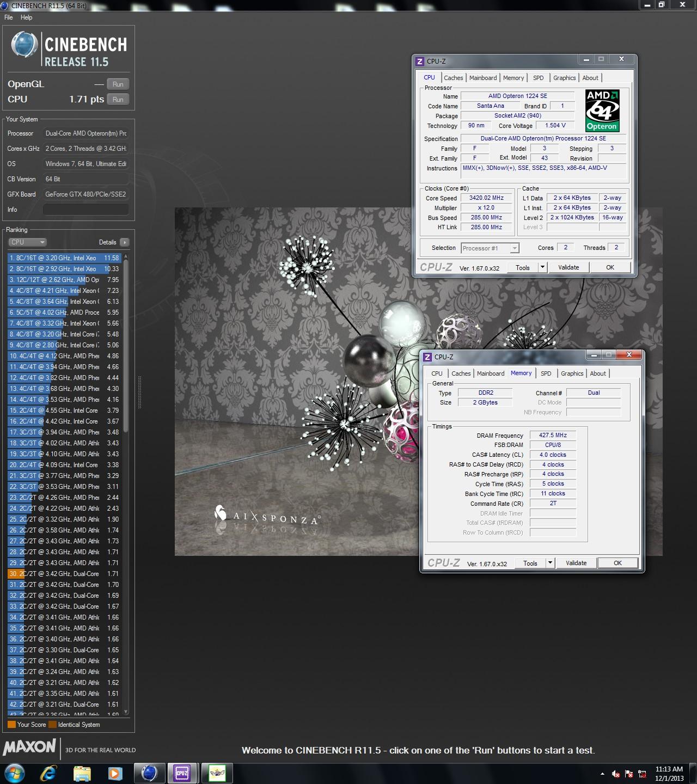Click OK in Memory CPU-Z window

point(617,563)
